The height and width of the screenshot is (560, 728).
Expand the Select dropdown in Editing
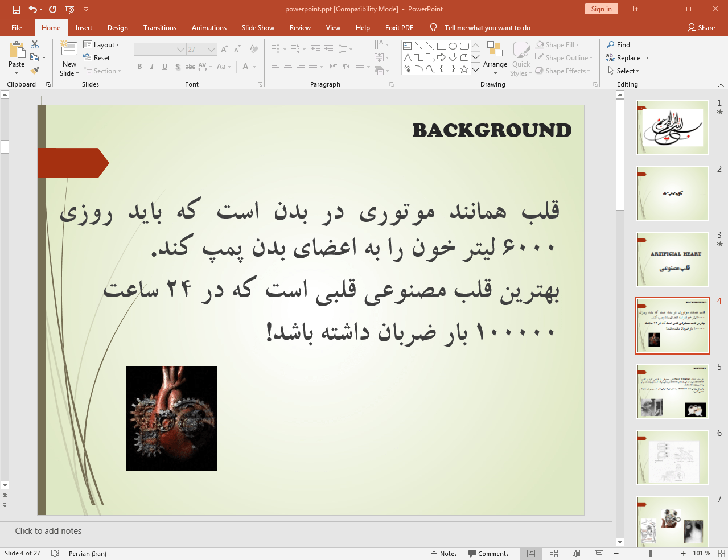pos(624,71)
